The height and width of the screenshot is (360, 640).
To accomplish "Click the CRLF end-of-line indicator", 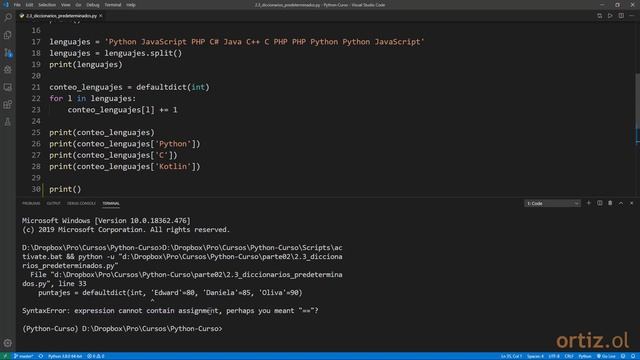I will (569, 356).
